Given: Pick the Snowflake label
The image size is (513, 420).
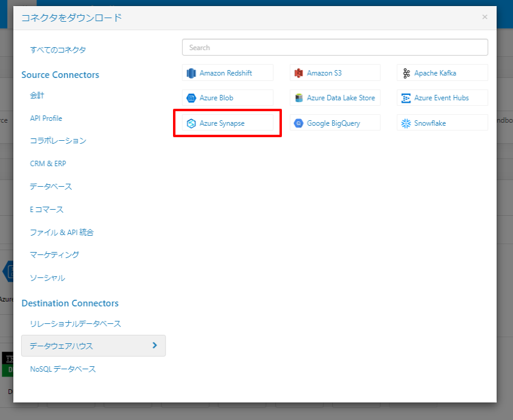Looking at the screenshot, I should click(430, 123).
